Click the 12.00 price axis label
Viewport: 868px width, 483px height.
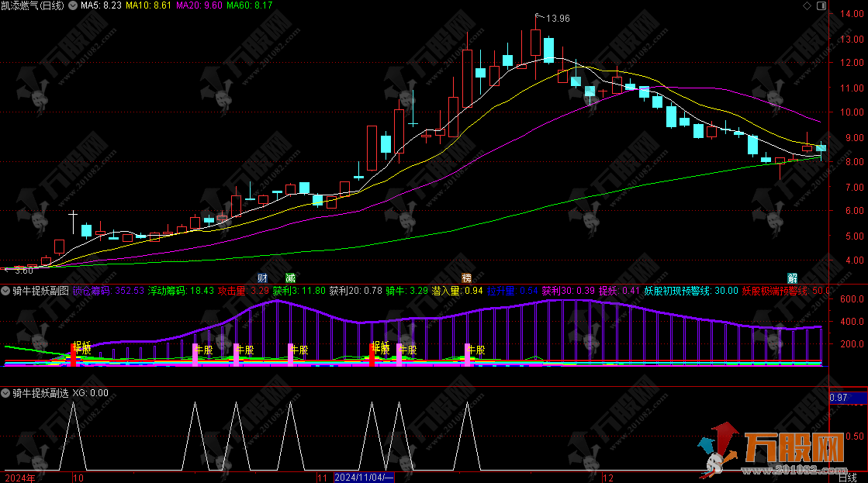coord(852,63)
